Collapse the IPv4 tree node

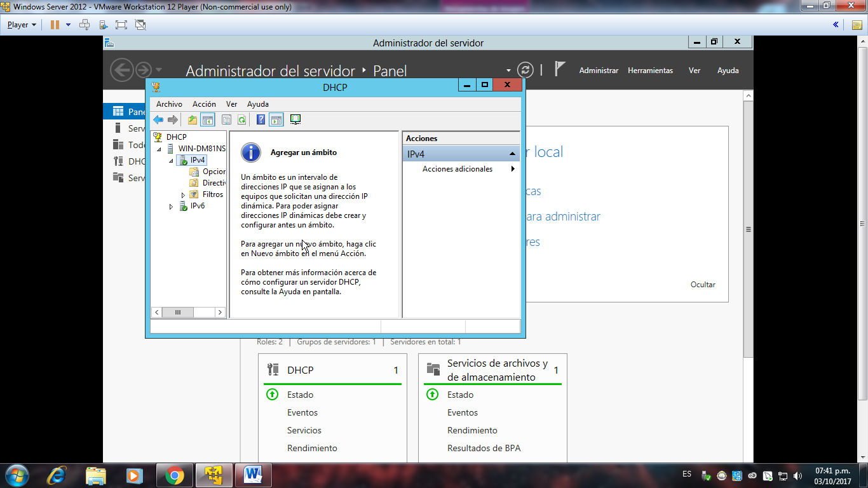171,161
